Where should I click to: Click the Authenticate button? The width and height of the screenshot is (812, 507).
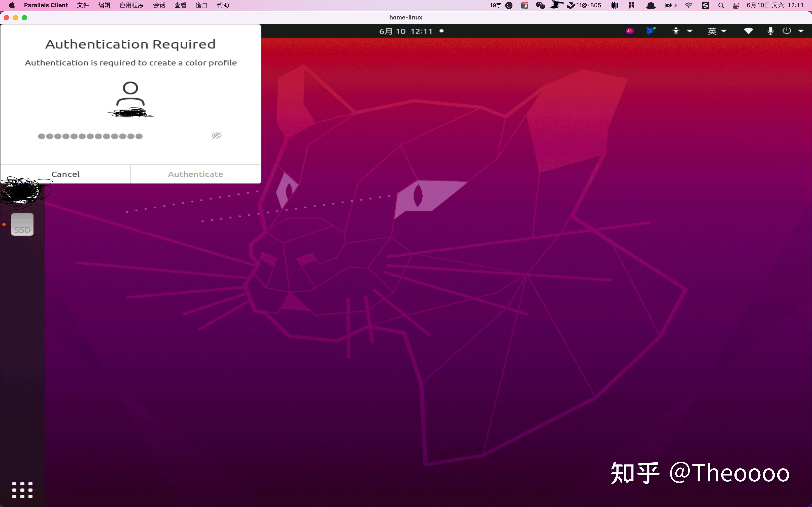[196, 174]
